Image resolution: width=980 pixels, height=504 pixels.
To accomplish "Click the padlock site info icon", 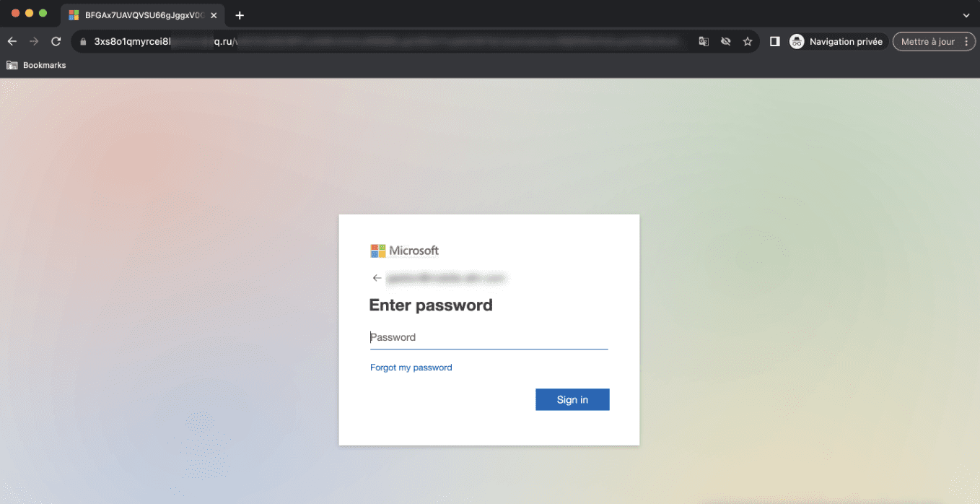I will 83,42.
